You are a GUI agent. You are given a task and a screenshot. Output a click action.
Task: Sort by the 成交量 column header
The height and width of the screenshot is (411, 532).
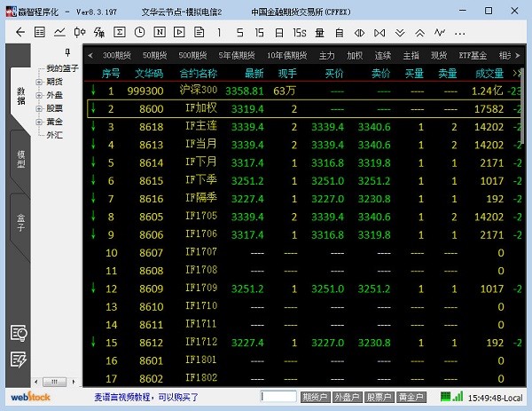tap(489, 73)
